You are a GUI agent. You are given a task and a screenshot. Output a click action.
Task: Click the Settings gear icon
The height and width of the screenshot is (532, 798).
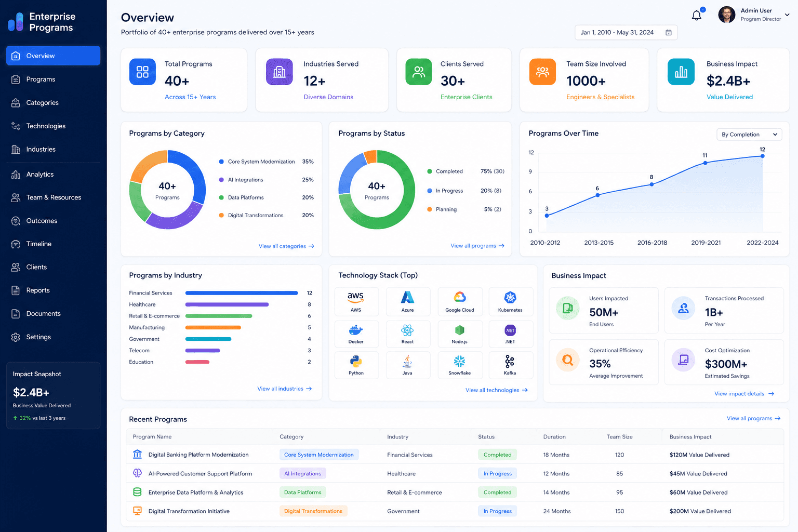[16, 337]
